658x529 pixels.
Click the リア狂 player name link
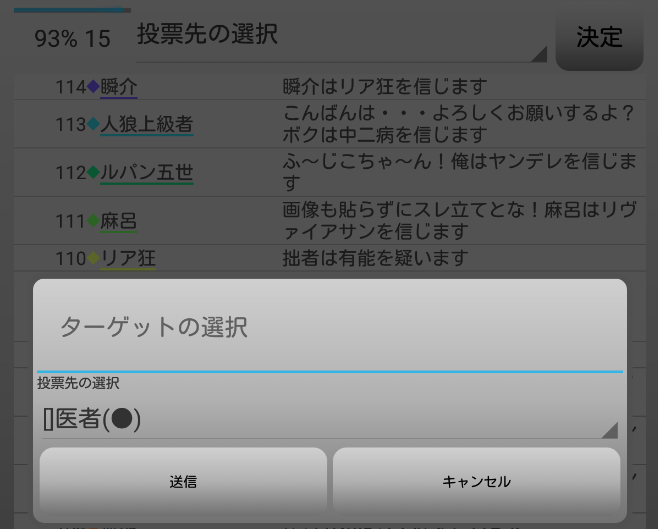128,258
